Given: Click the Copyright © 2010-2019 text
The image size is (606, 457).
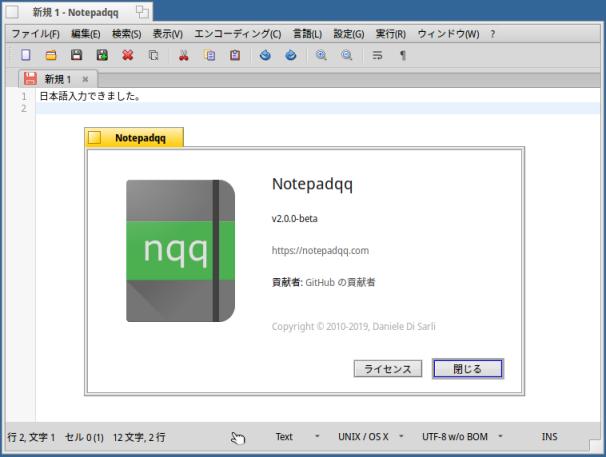Looking at the screenshot, I should tap(354, 327).
